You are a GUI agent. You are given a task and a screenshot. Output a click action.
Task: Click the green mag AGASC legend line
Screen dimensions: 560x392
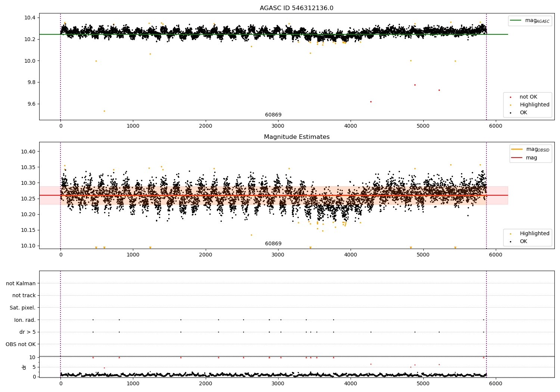click(516, 21)
